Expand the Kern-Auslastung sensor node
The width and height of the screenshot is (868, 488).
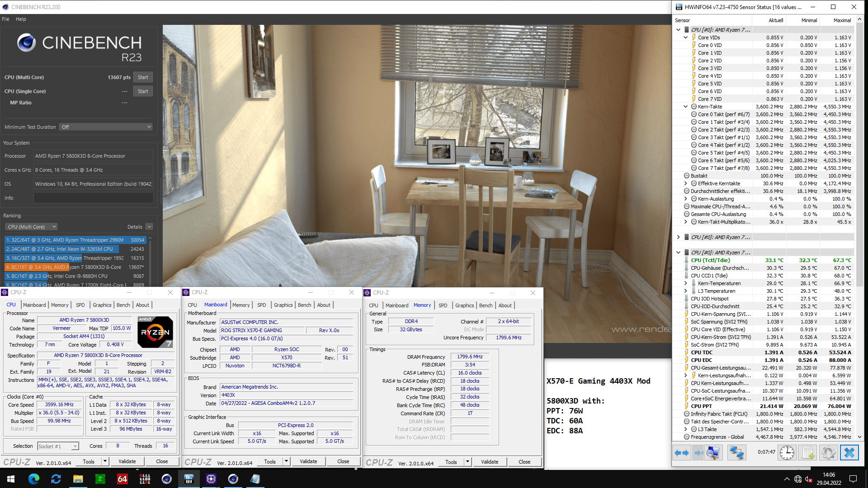[x=686, y=199]
